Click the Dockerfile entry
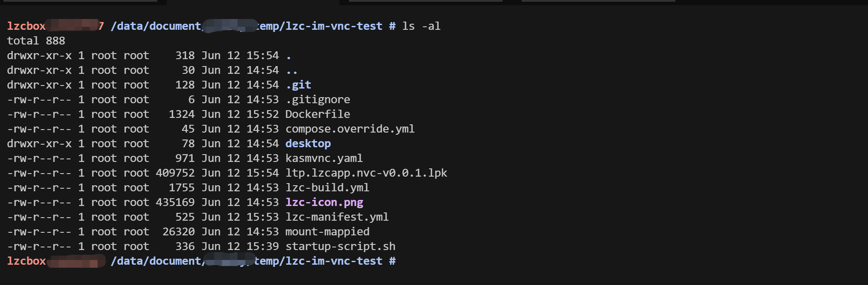This screenshot has height=285, width=868. [x=318, y=114]
